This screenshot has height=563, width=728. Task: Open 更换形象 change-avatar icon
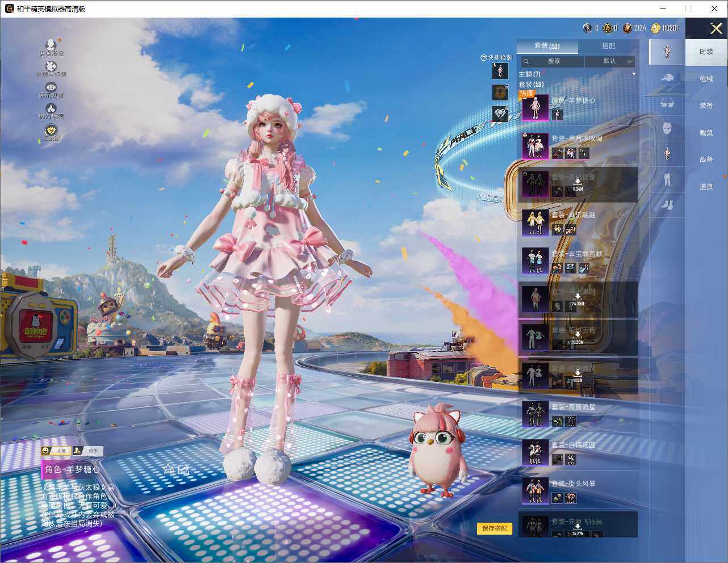pos(51,45)
